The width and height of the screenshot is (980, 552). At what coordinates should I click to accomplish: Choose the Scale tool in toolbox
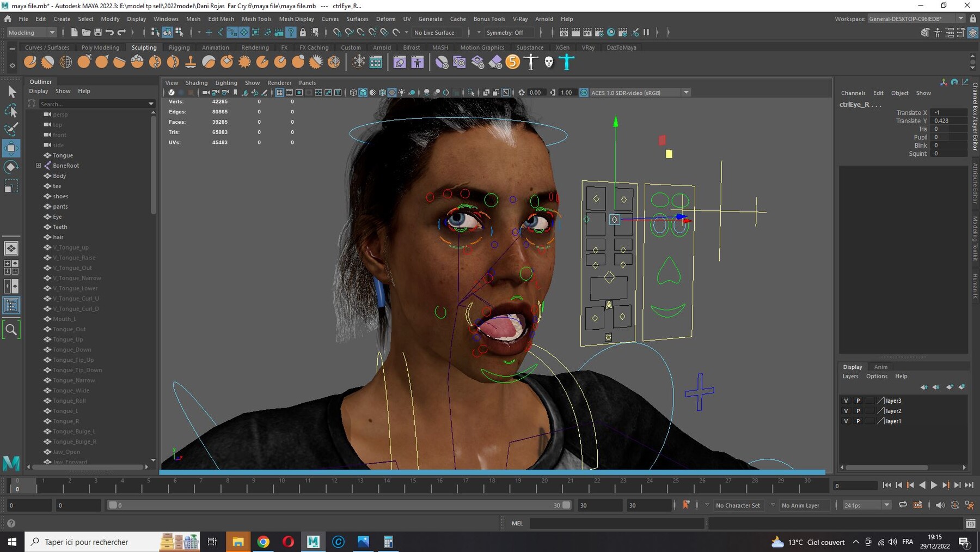(x=11, y=186)
